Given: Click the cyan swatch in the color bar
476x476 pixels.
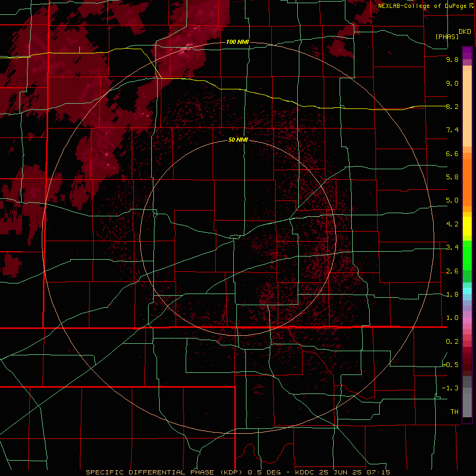Looking at the screenshot, I should (467, 291).
